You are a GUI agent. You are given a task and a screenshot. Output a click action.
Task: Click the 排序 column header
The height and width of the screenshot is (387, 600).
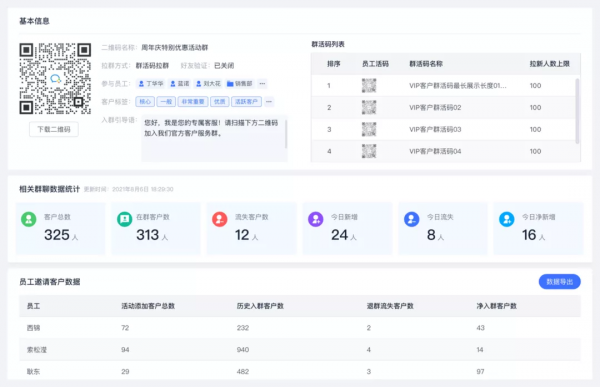(x=334, y=64)
